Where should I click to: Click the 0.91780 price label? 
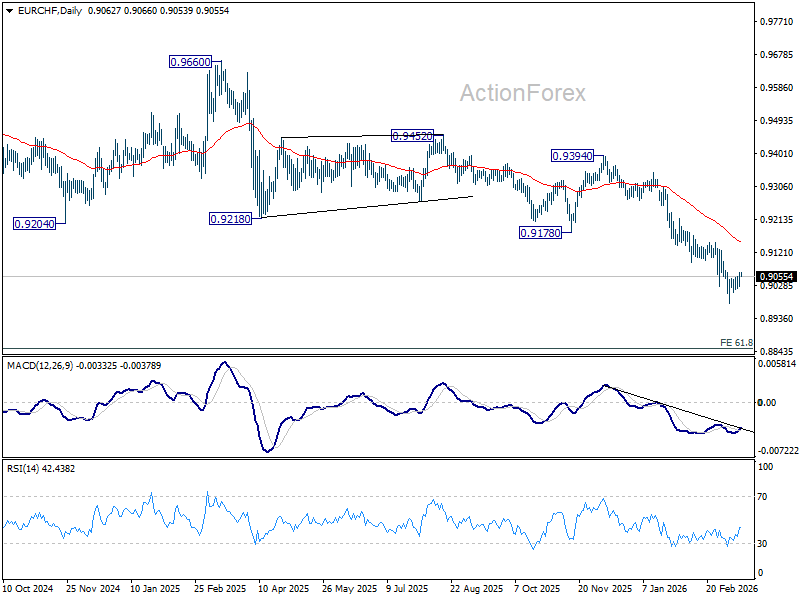pos(540,233)
